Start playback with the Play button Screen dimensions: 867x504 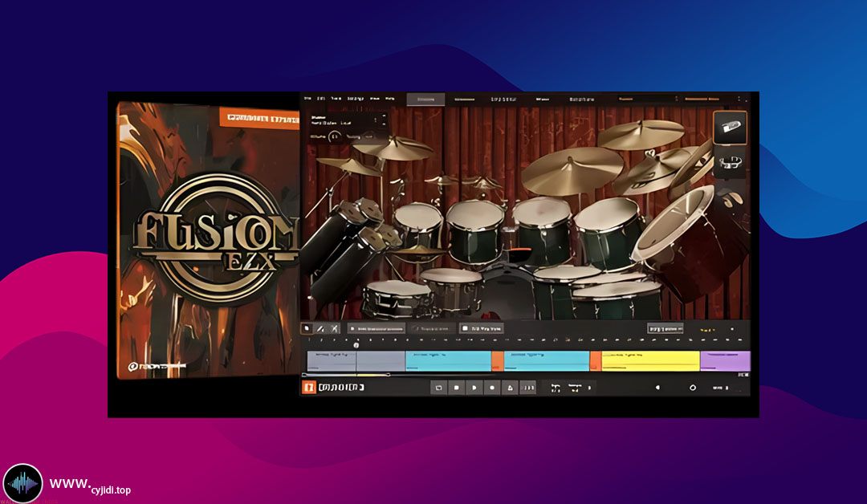[474, 388]
